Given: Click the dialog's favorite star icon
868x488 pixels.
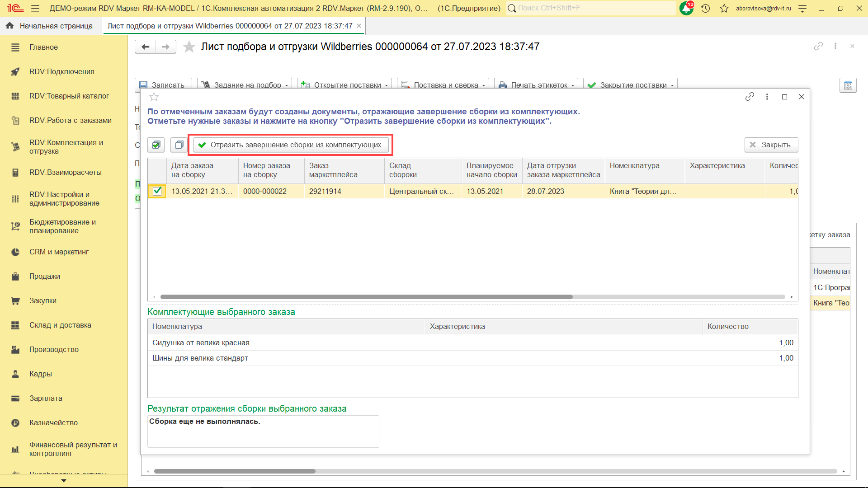Looking at the screenshot, I should point(154,97).
